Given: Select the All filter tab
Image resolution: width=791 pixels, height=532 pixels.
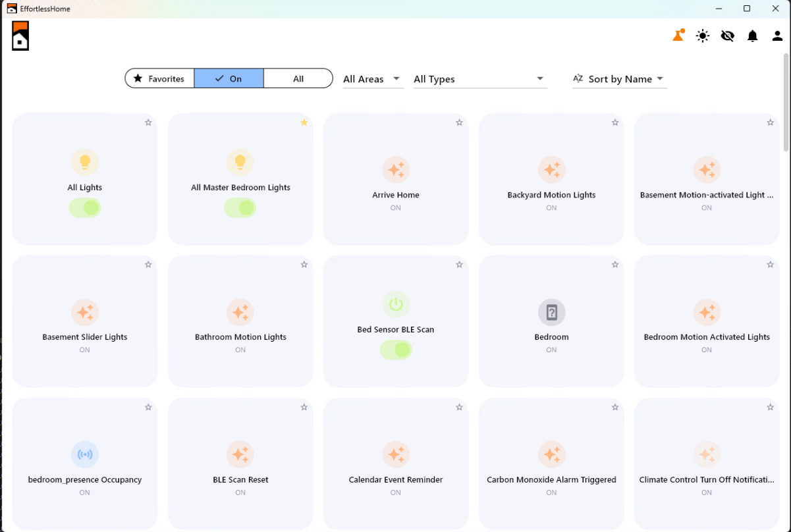Looking at the screenshot, I should [x=298, y=78].
